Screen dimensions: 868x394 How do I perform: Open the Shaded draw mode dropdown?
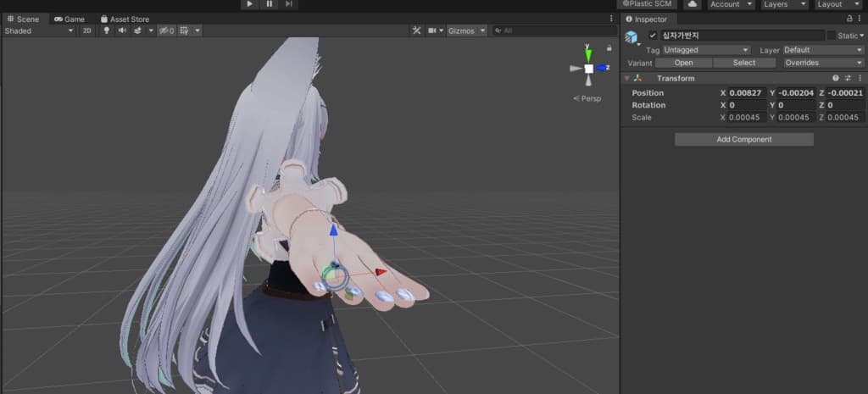pos(39,31)
